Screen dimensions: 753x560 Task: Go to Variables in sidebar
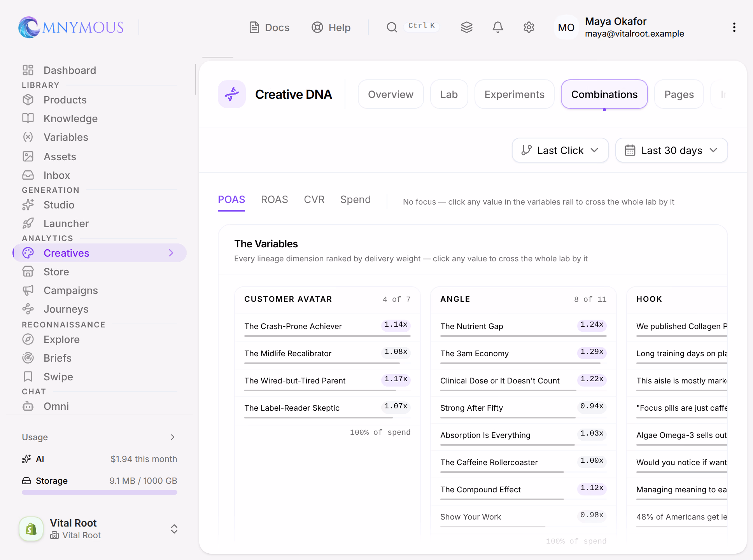(x=100, y=137)
